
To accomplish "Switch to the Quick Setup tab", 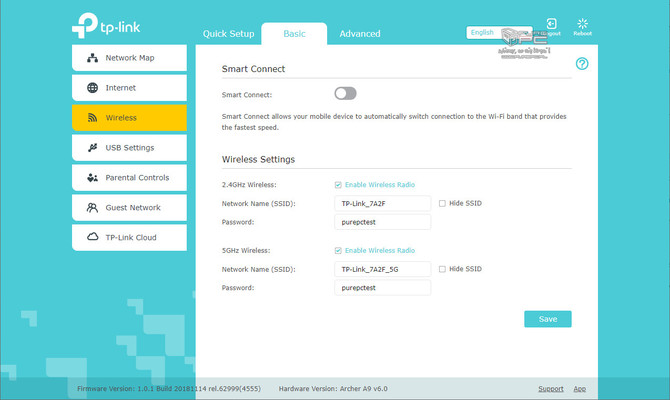I will (x=228, y=34).
